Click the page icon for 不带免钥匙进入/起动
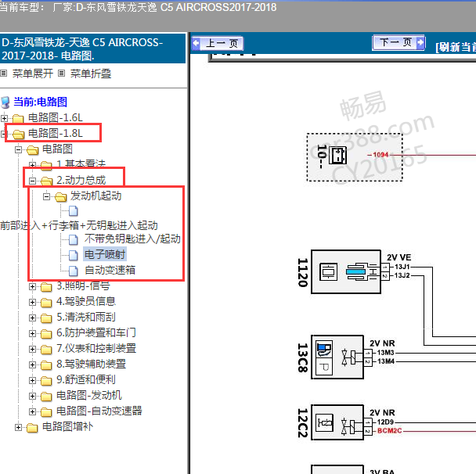This screenshot has width=476, height=474. [73, 239]
